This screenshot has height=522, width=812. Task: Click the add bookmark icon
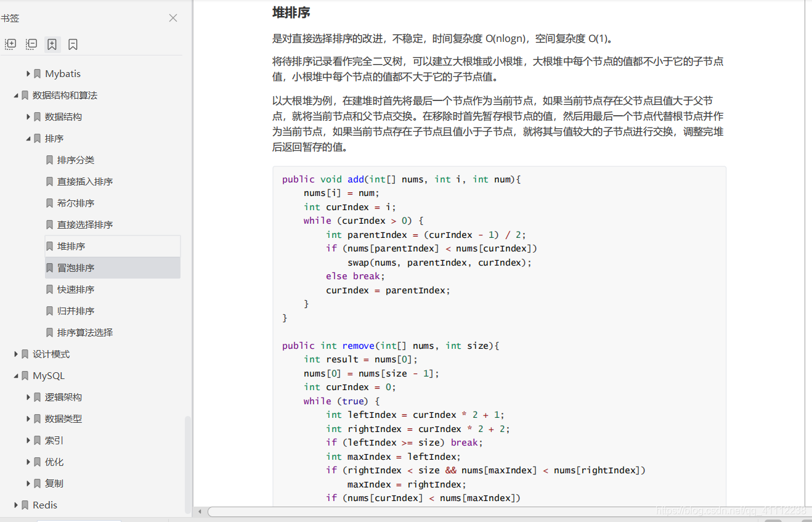coord(52,44)
